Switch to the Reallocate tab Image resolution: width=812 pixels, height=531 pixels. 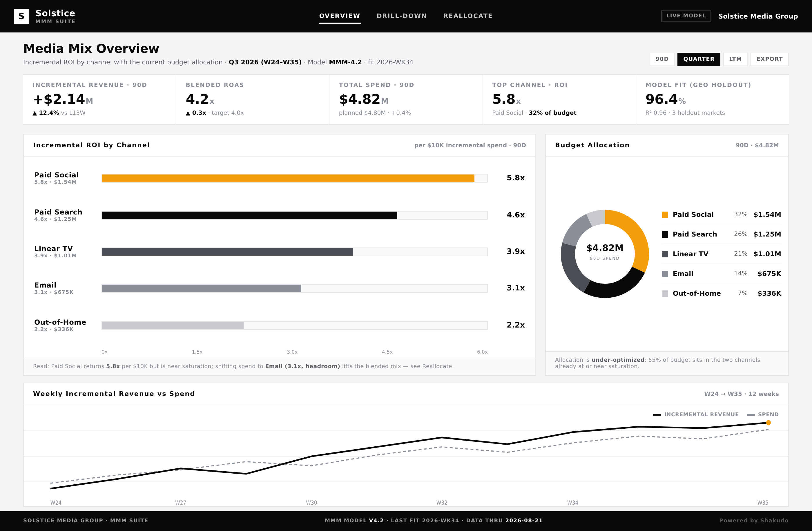click(468, 16)
